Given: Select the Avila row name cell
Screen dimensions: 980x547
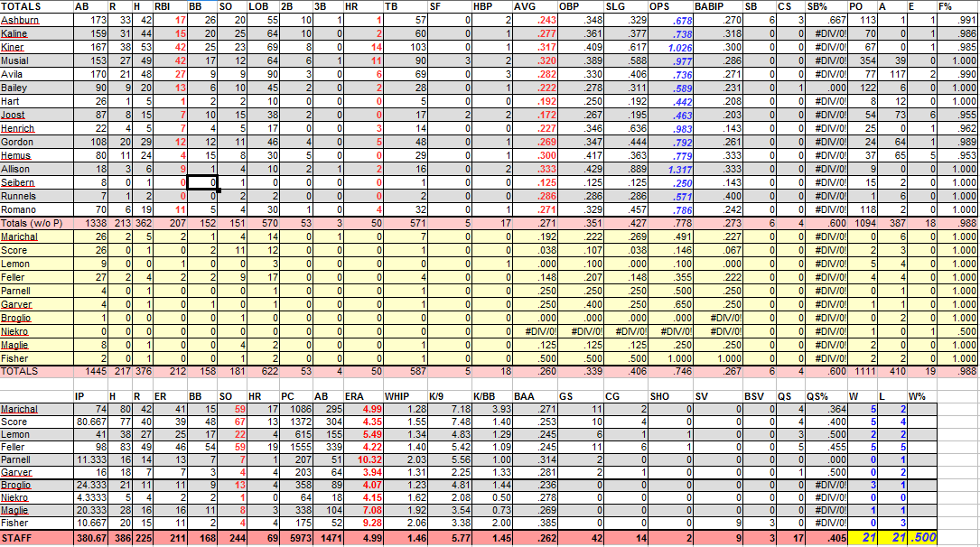Looking at the screenshot, I should pyautogui.click(x=37, y=74).
